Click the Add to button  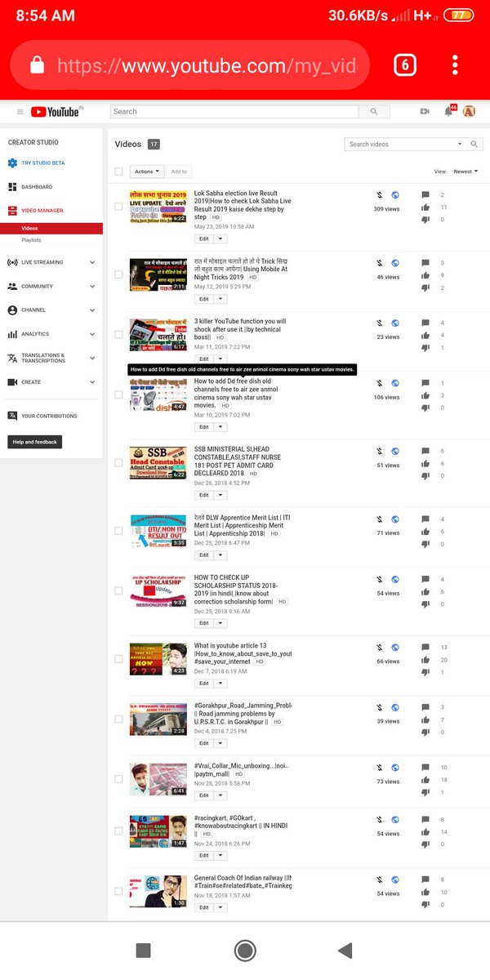[x=179, y=171]
